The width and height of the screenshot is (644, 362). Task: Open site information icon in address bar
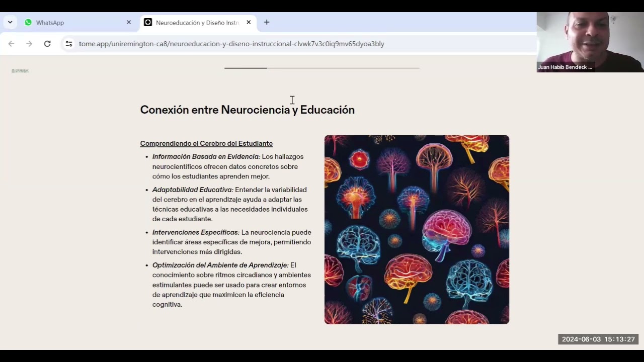(x=69, y=44)
